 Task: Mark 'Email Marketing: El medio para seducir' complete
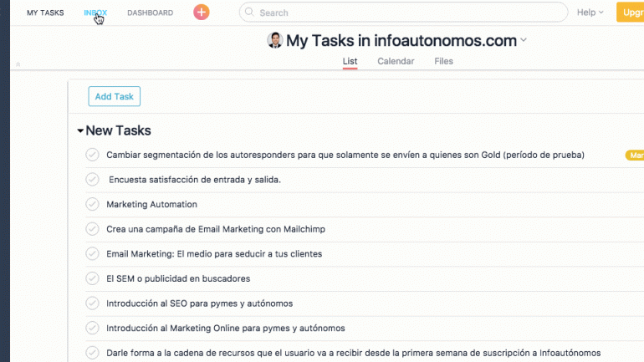(92, 253)
